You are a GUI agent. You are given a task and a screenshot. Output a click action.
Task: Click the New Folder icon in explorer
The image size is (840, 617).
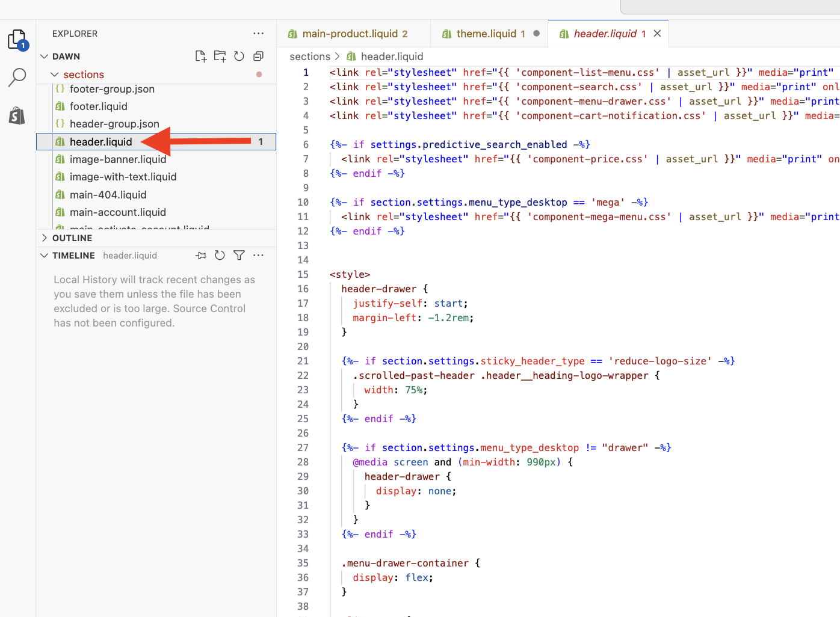coord(220,56)
